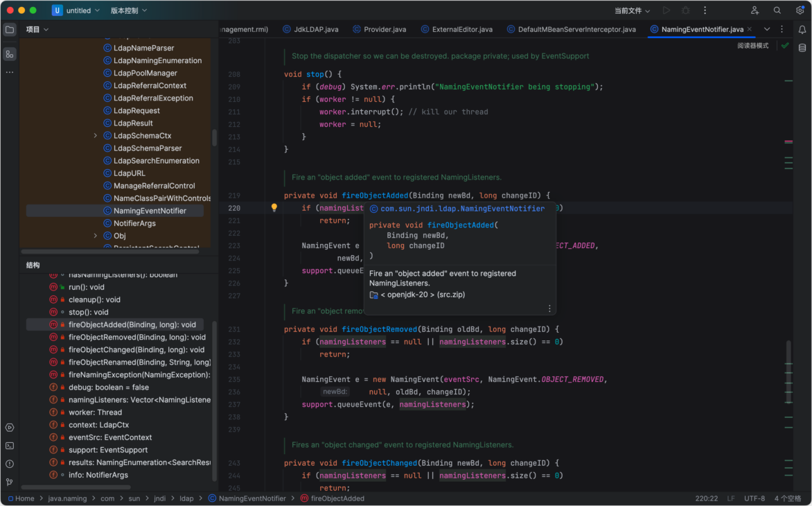Select ManageReferralControl in the project tree

[155, 185]
